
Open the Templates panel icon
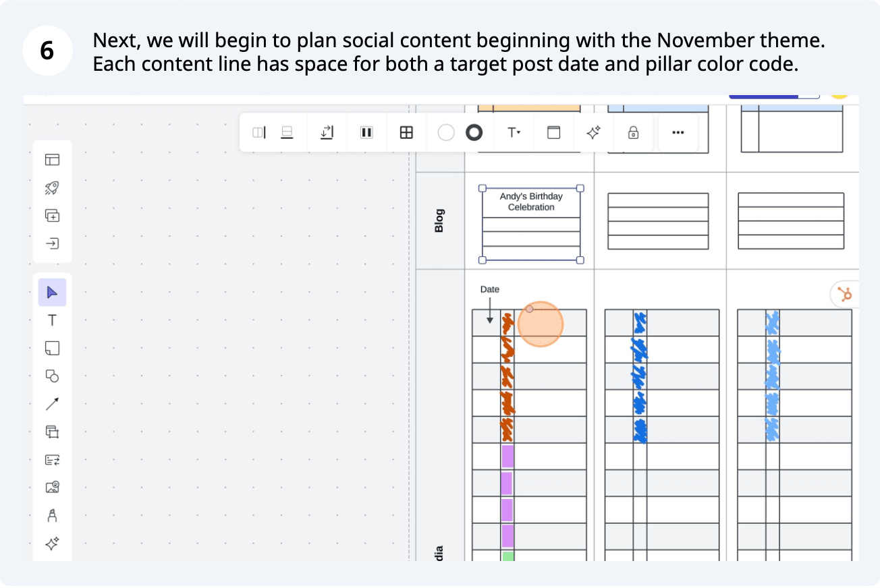[52, 160]
